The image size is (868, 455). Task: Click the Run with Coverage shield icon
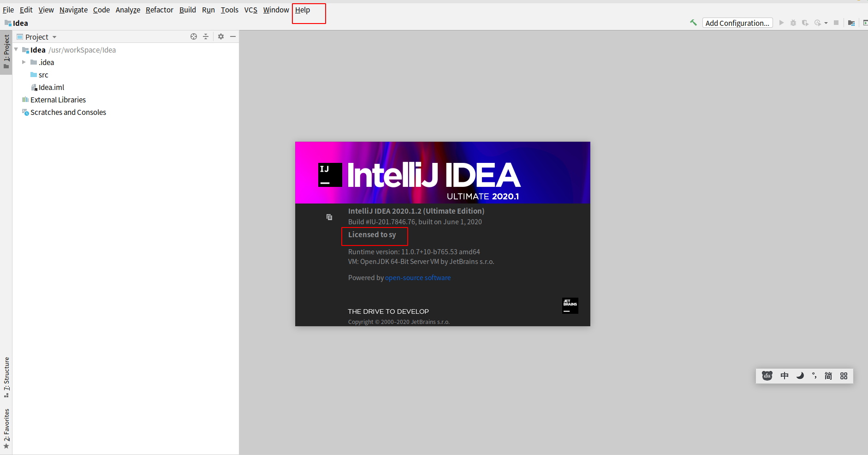[805, 23]
